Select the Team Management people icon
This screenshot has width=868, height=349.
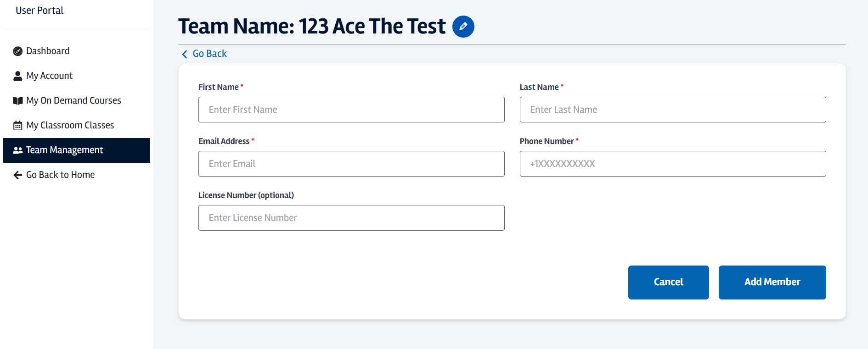(18, 150)
